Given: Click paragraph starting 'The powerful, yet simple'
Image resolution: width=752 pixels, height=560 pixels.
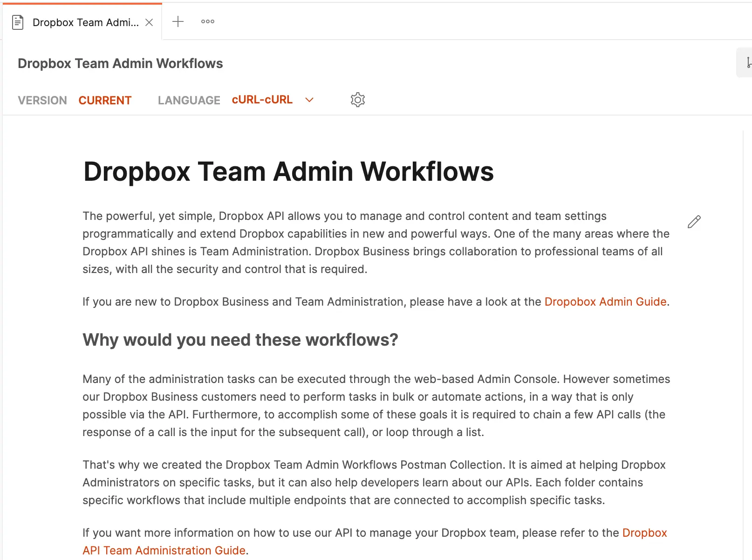Looking at the screenshot, I should pyautogui.click(x=376, y=242).
